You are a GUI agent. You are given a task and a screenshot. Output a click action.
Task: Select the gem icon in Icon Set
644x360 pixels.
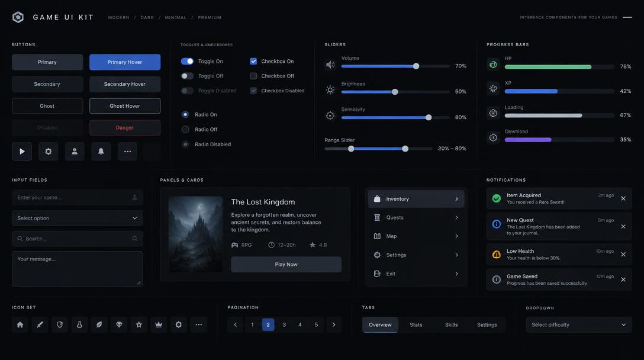tap(119, 324)
